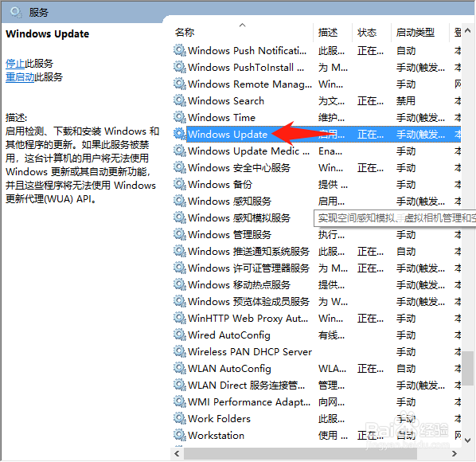Screen dimensions: 476x462
Task: Select Windows PushToInstall service name
Action: click(246, 67)
